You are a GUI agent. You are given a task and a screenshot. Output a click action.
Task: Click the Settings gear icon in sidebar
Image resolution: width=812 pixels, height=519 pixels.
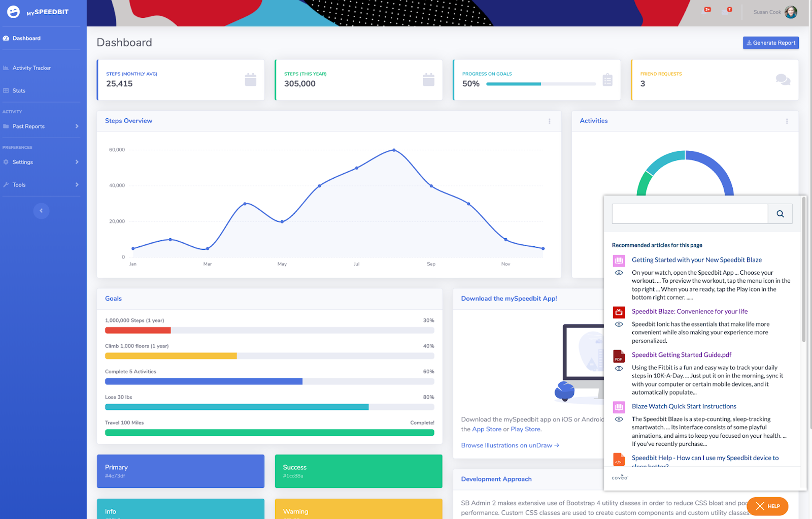pos(6,162)
